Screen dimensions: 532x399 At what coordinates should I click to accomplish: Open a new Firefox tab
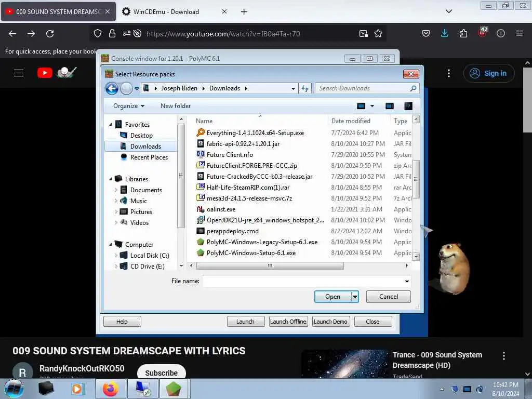[x=244, y=11]
